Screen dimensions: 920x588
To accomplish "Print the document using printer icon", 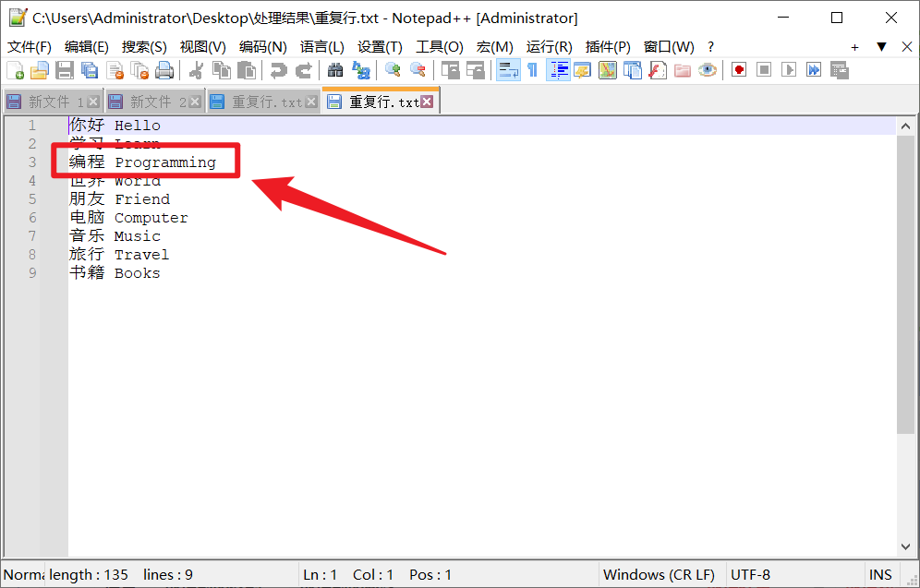I will click(x=164, y=70).
